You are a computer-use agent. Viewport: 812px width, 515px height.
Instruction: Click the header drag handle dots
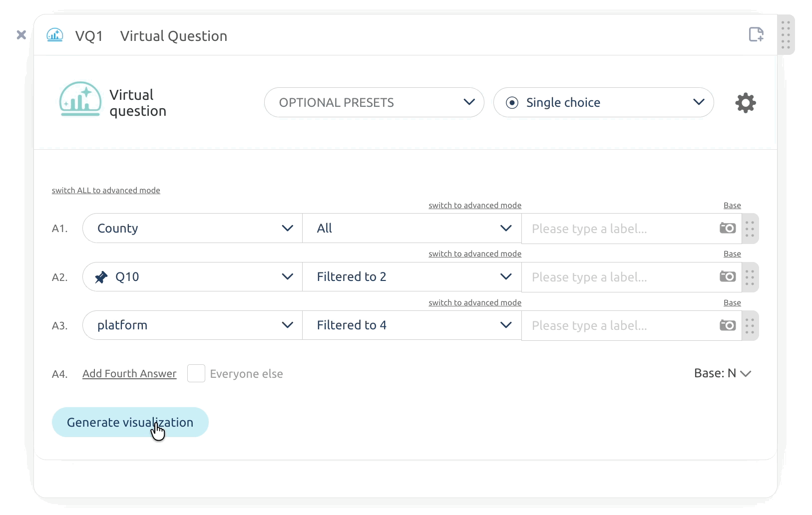point(786,35)
